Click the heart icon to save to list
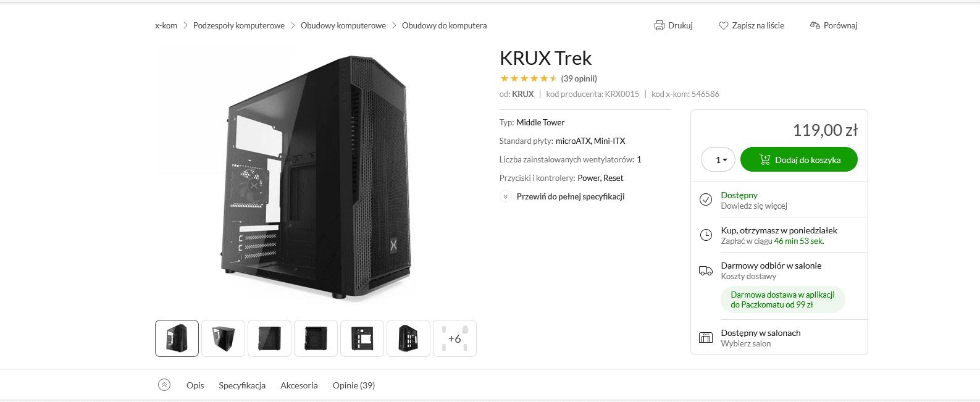This screenshot has height=402, width=980. 724,25
